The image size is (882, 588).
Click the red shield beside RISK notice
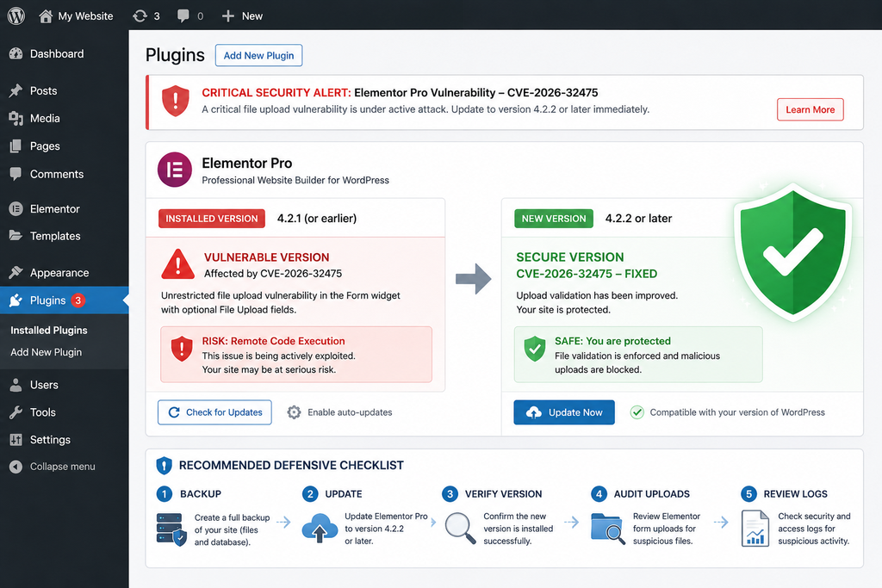tap(182, 349)
